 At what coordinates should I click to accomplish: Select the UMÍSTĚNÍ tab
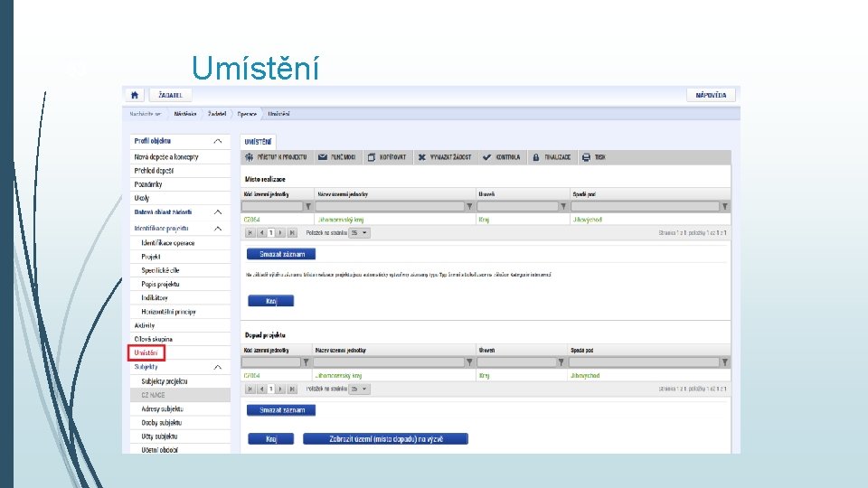[x=258, y=142]
